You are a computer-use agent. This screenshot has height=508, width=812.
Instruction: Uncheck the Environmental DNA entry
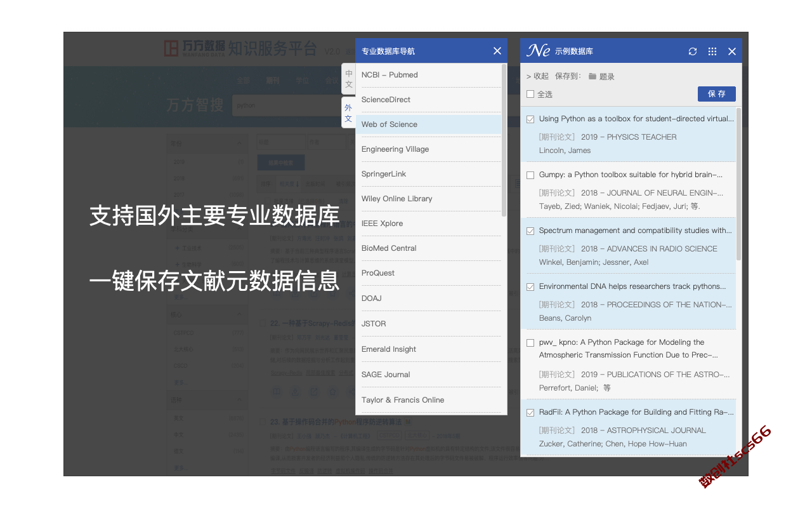click(530, 286)
